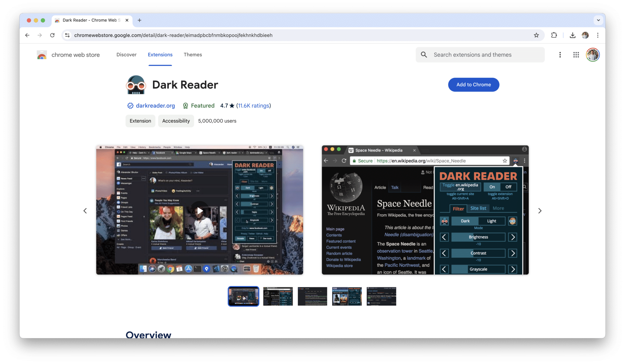Open the 11.6K ratings link

[x=254, y=106]
